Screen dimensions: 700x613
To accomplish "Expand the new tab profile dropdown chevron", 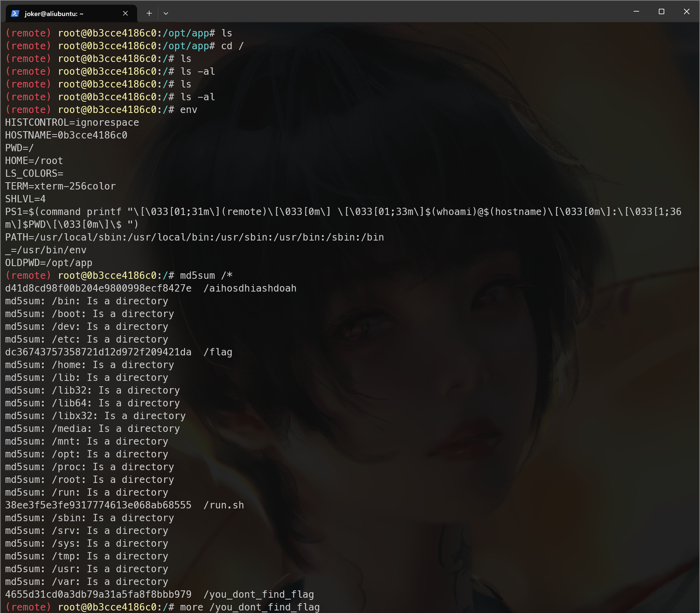I will 166,13.
